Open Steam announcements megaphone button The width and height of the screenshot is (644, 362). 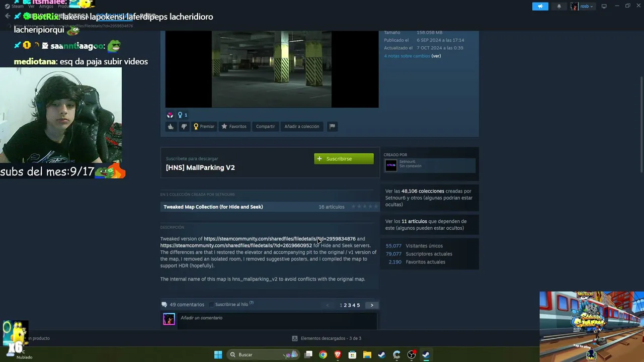tap(540, 7)
